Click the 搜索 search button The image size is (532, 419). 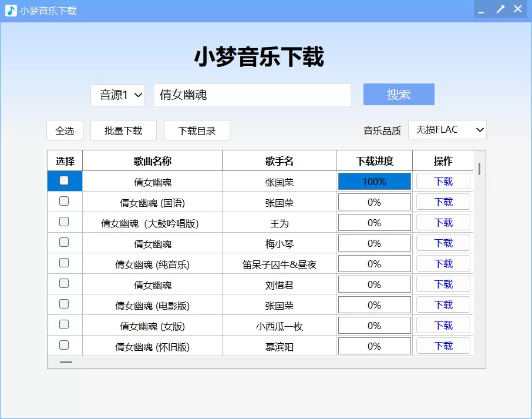399,94
